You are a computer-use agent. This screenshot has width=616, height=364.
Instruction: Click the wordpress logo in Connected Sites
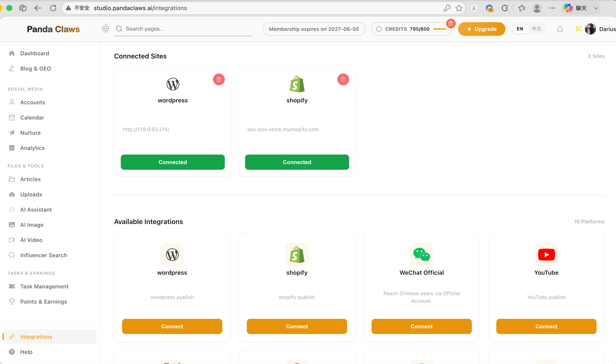173,84
